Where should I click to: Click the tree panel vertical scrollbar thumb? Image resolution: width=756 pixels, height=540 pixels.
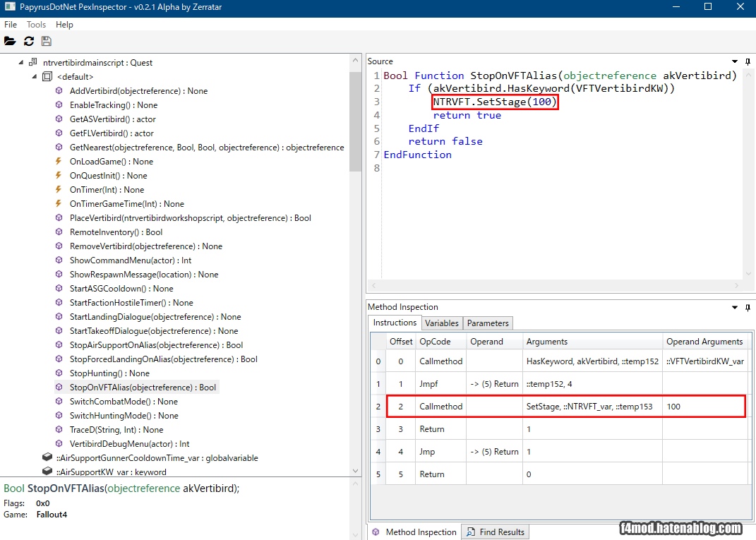coord(355,121)
